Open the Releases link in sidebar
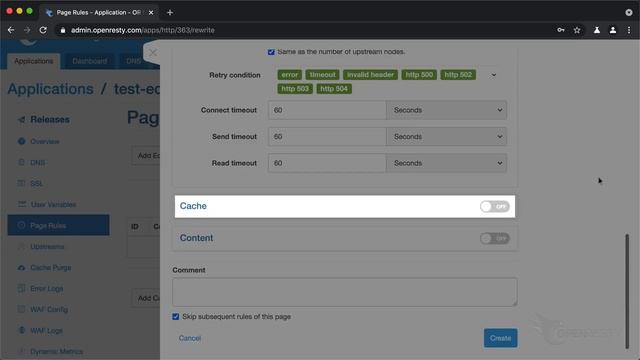The width and height of the screenshot is (640, 360). pyautogui.click(x=50, y=120)
